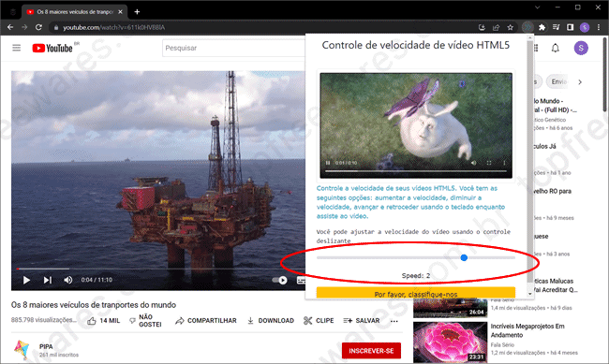Expand category chips with right chevron
Viewport: 609px width, 364px height.
pyautogui.click(x=580, y=82)
